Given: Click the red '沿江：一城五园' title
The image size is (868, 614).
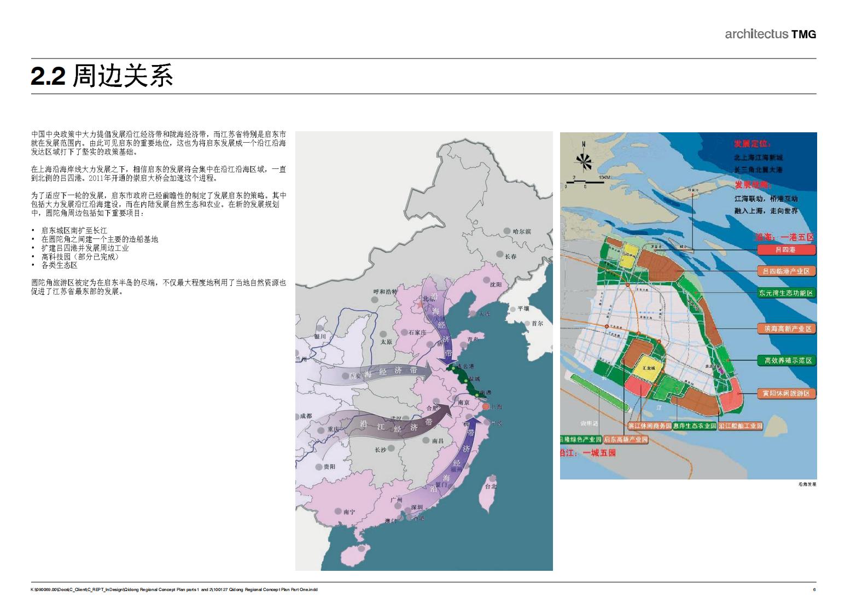Looking at the screenshot, I should point(589,453).
